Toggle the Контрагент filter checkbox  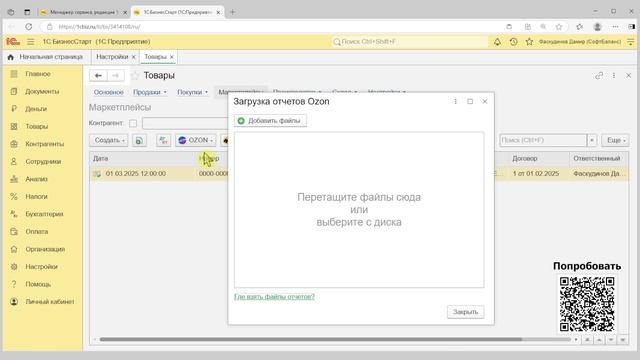(133, 123)
